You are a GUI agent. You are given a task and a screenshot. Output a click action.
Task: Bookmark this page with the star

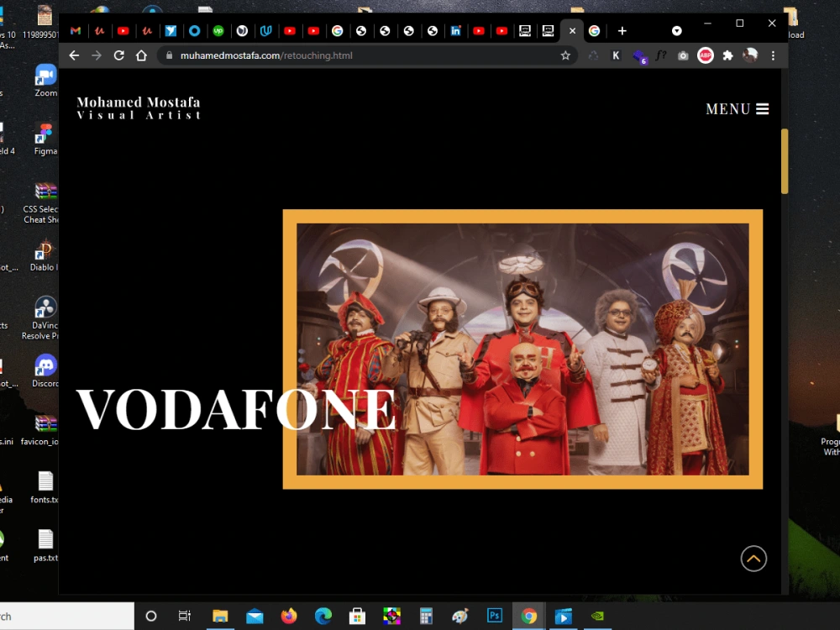point(565,55)
